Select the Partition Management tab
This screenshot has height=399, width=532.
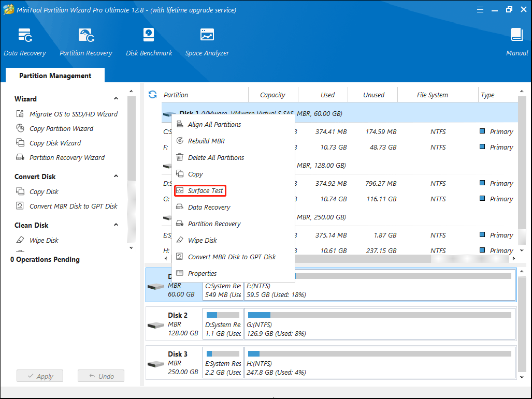coord(55,76)
